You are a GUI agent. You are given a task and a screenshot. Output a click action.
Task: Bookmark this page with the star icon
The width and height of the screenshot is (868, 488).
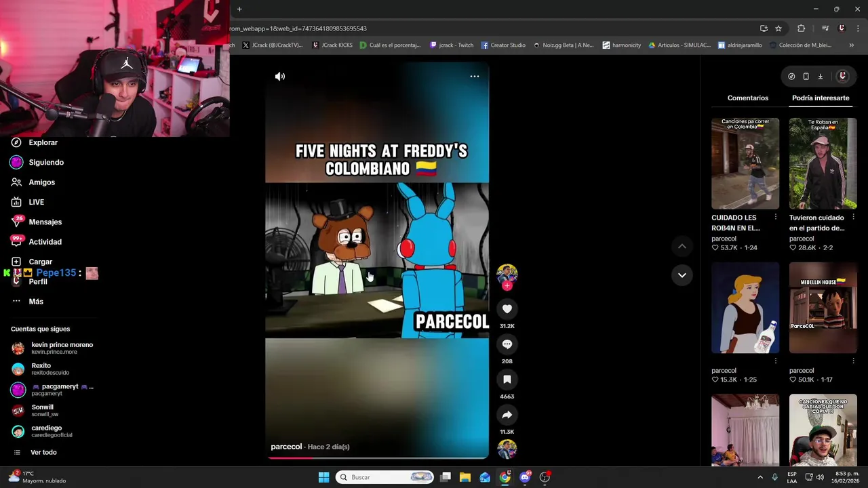(778, 28)
